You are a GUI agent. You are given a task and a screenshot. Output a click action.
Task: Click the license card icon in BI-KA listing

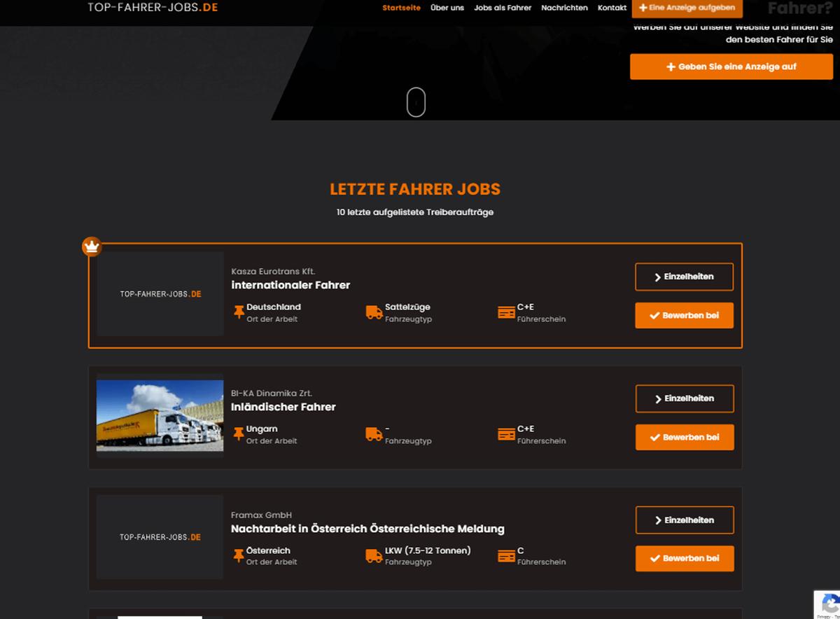506,434
